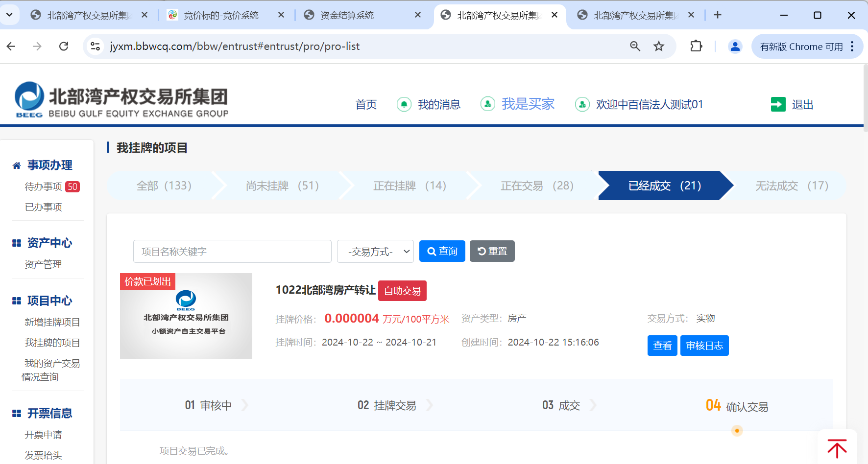
Task: Select the 正在交易 (28) status tab
Action: 537,186
